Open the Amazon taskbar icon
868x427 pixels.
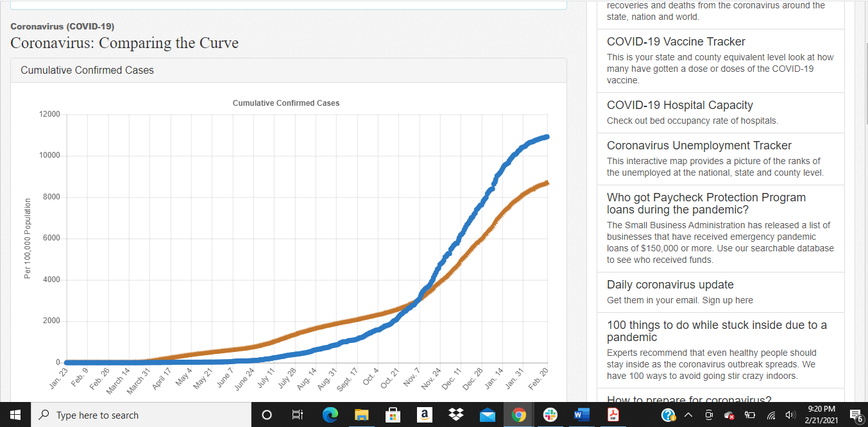(x=424, y=415)
